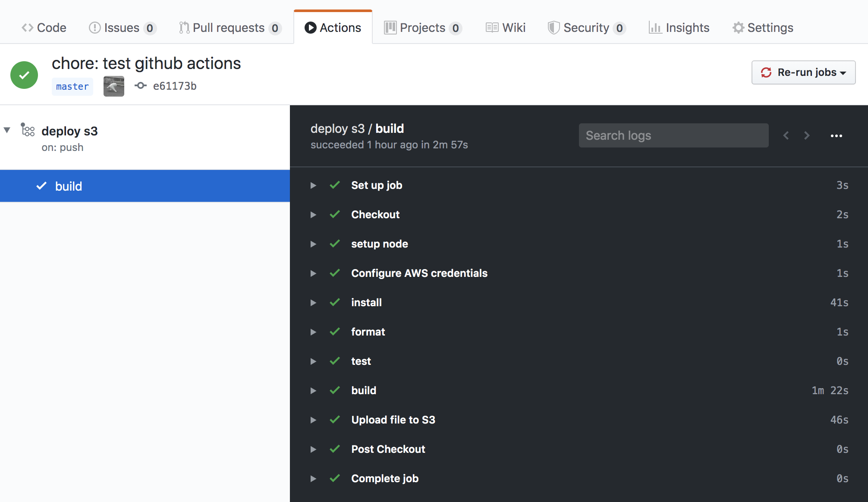Viewport: 868px width, 502px height.
Task: Click the green check beside Configure AWS credentials
Action: 335,273
